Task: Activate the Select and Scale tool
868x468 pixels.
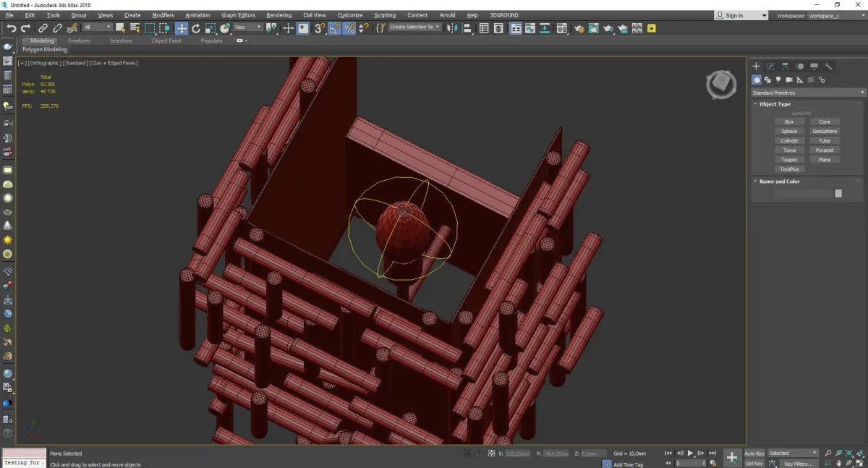Action: point(210,28)
